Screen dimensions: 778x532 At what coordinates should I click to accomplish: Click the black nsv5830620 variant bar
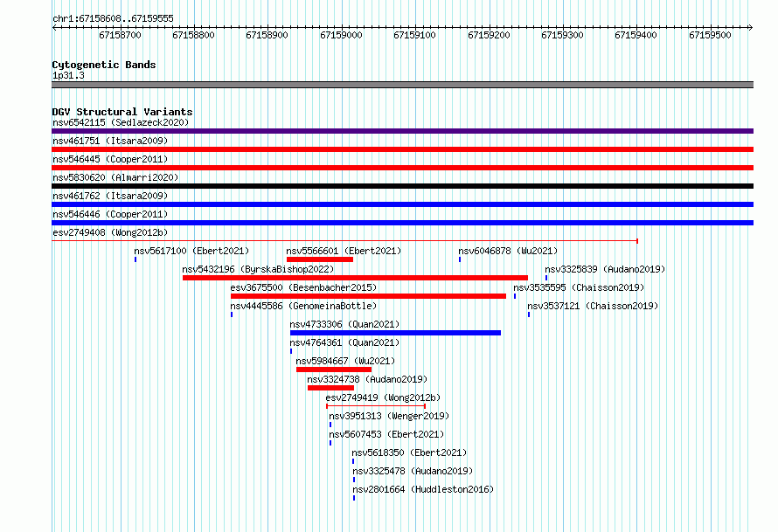(x=402, y=186)
